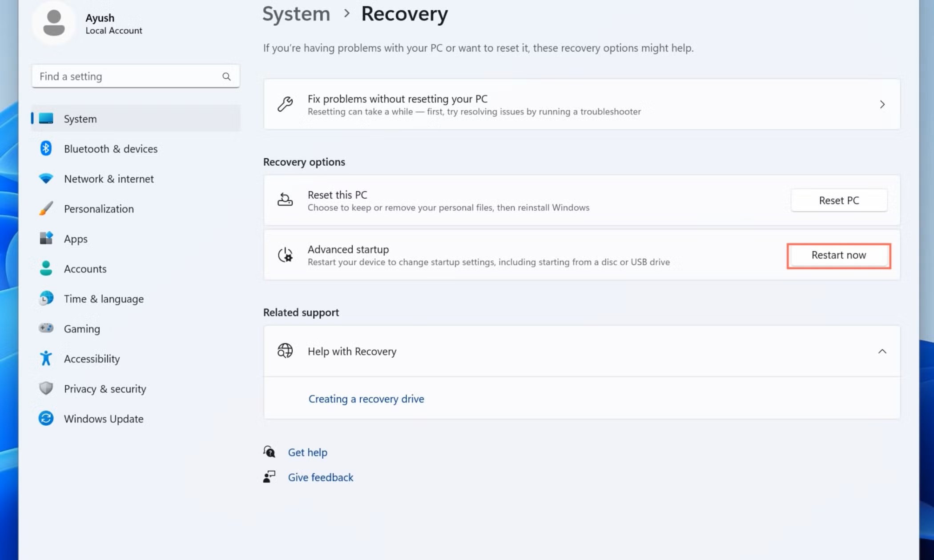Click the Apps sidebar icon
Image resolution: width=934 pixels, height=560 pixels.
pyautogui.click(x=46, y=239)
